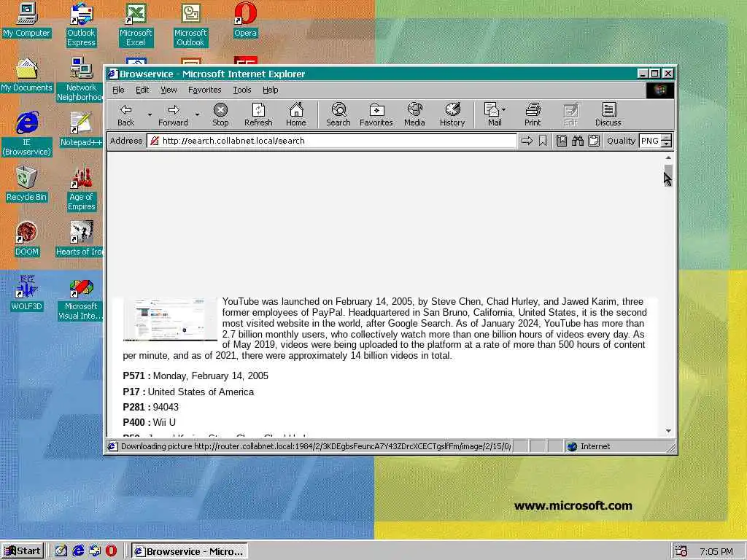
Task: Launch Internet Explorer from quick launch
Action: pos(78,551)
